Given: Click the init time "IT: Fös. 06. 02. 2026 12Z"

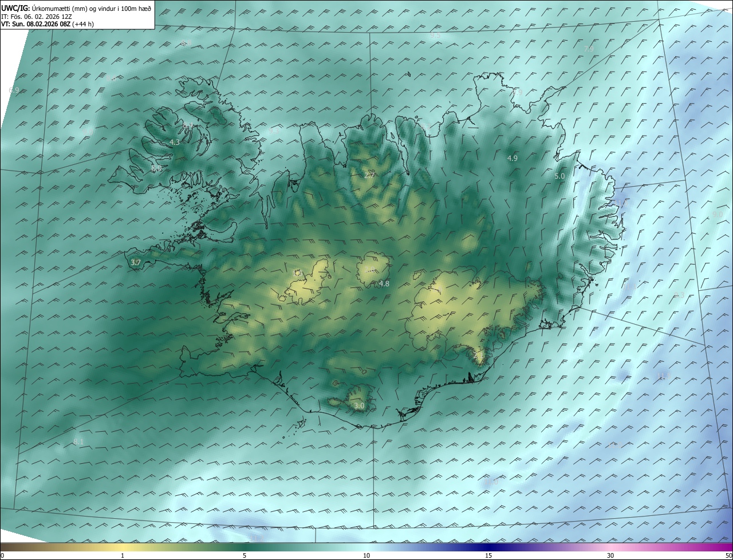Looking at the screenshot, I should tap(36, 17).
